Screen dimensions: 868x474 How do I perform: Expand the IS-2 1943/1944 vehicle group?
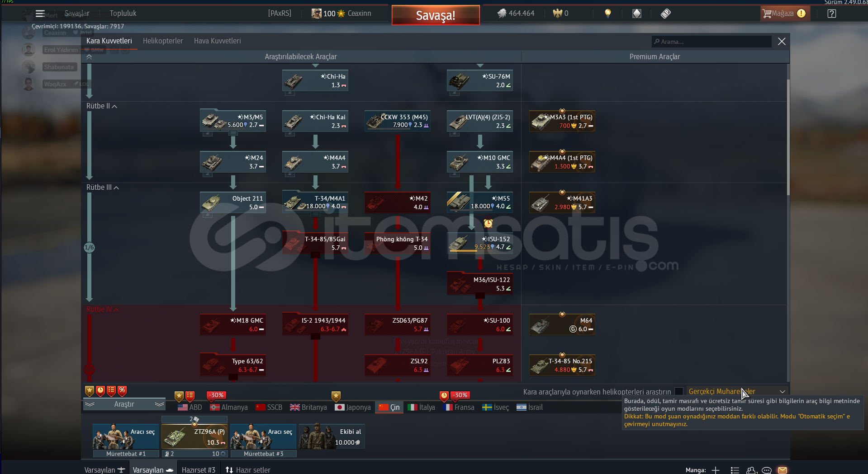click(x=315, y=337)
